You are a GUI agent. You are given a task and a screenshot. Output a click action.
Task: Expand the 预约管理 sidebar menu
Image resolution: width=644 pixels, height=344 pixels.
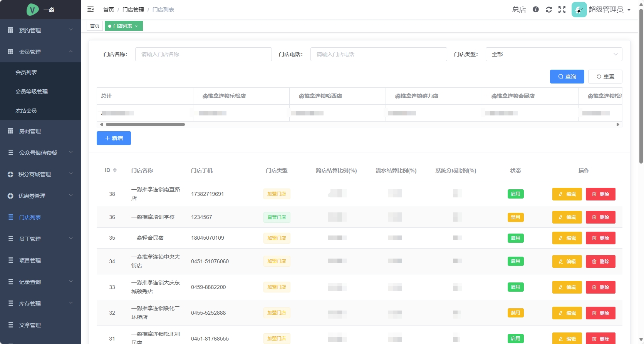tap(40, 30)
